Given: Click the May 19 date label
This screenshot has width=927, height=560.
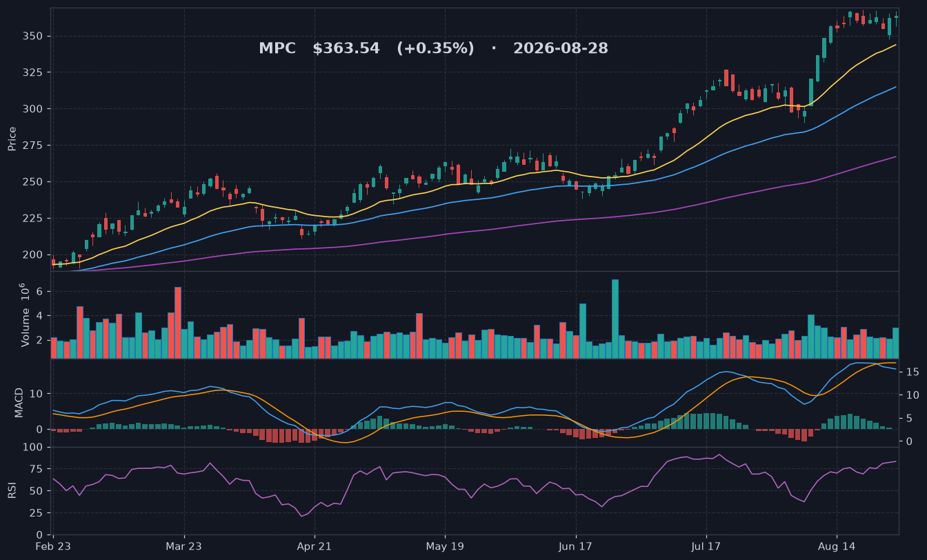Looking at the screenshot, I should [445, 546].
